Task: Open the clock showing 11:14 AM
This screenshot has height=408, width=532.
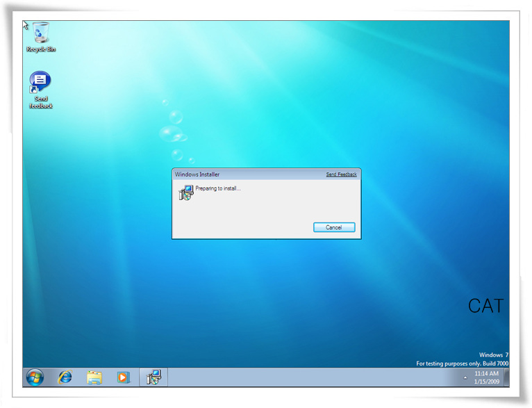Action: pyautogui.click(x=487, y=377)
